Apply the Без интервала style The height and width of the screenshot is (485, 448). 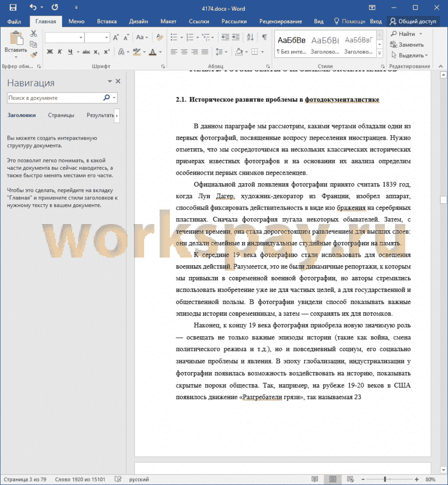coord(291,44)
